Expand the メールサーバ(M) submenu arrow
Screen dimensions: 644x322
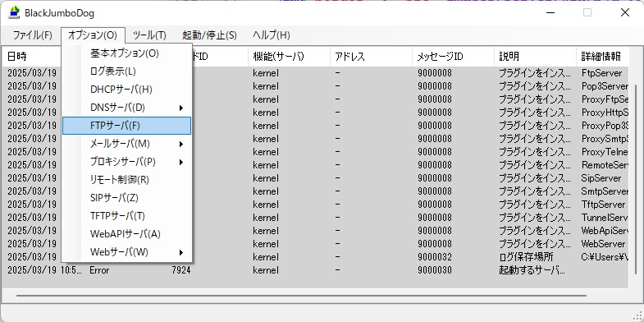coord(181,145)
